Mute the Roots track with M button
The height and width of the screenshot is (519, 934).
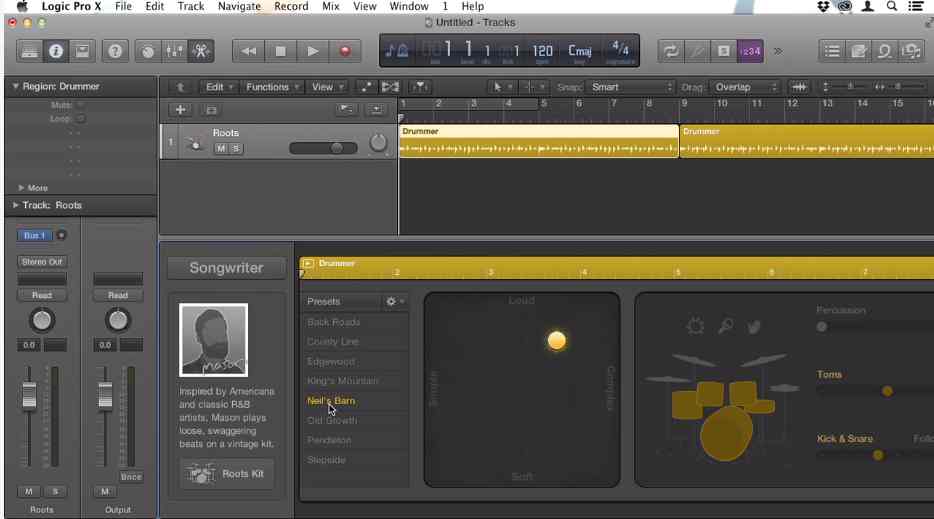point(221,148)
